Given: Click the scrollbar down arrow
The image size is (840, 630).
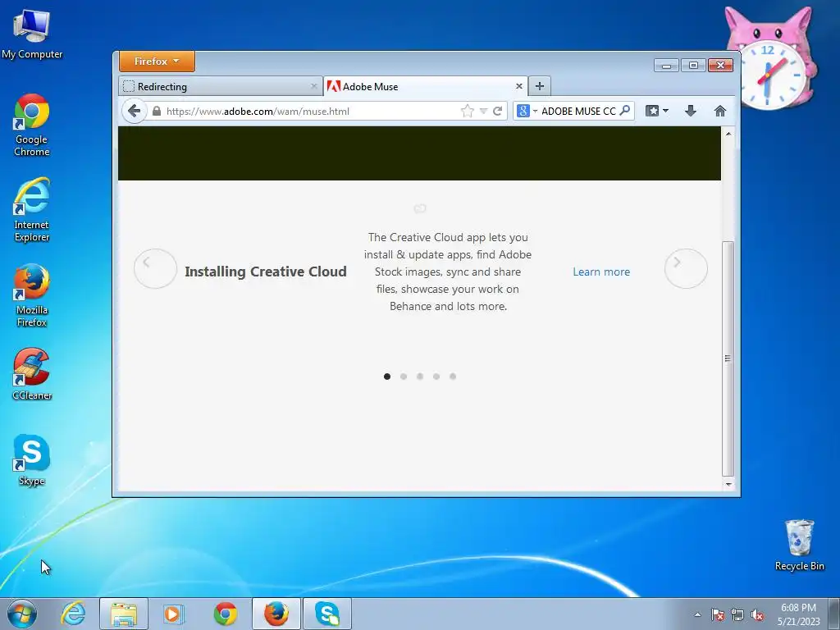Looking at the screenshot, I should click(x=728, y=484).
